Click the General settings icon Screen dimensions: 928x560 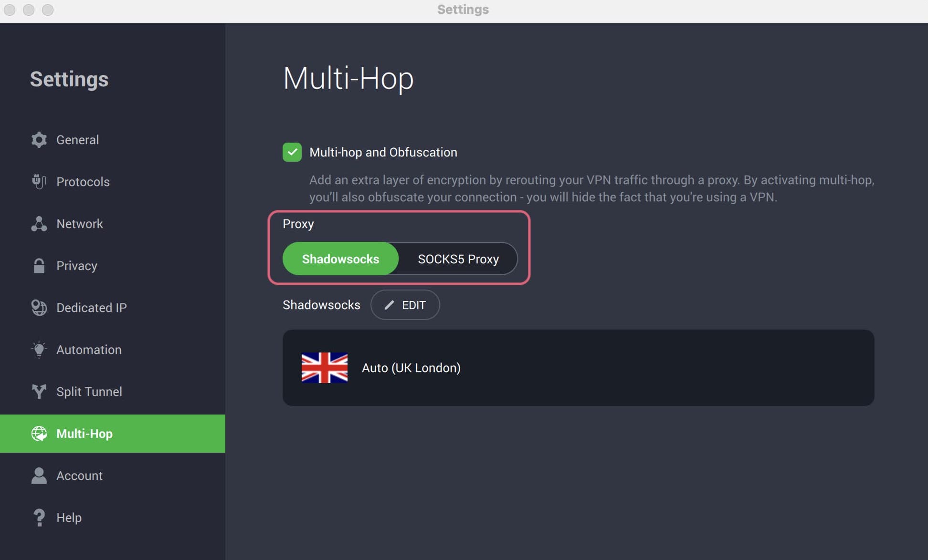[39, 139]
